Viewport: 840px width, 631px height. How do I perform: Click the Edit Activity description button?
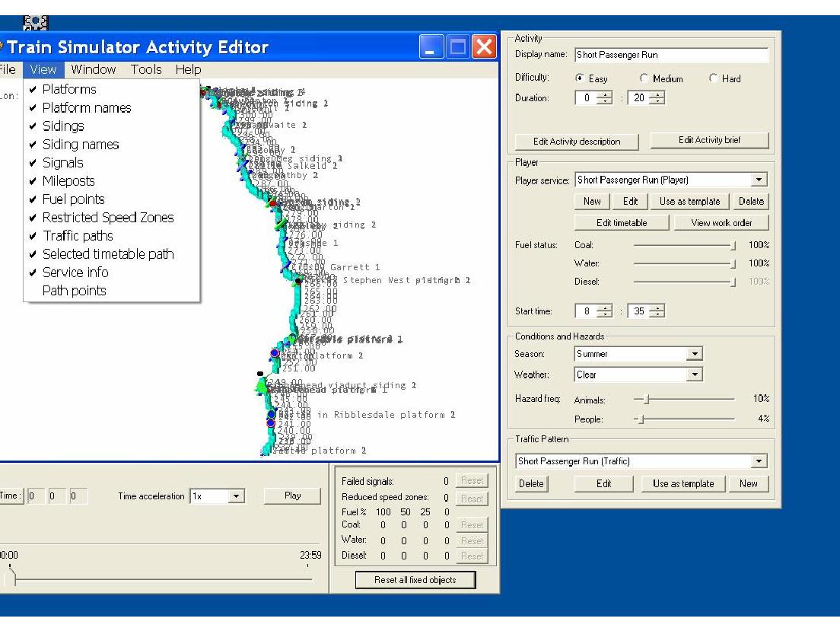(577, 141)
